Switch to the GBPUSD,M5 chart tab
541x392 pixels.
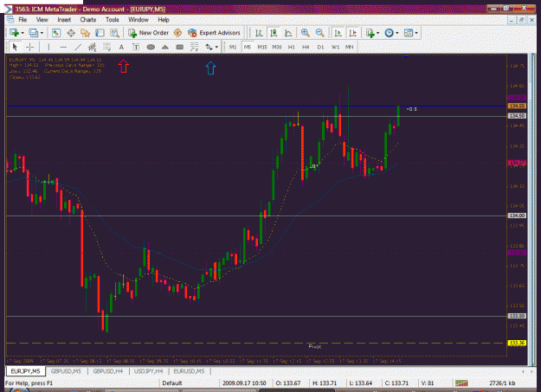(x=66, y=371)
